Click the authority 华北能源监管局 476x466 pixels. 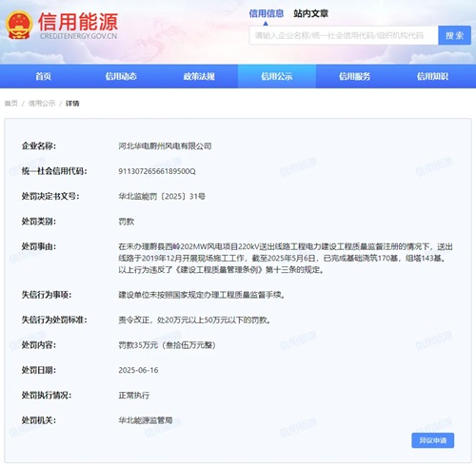[146, 420]
